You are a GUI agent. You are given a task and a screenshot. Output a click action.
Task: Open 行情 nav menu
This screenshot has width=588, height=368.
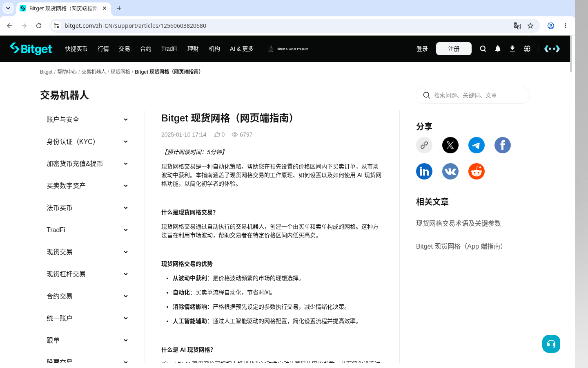(103, 49)
